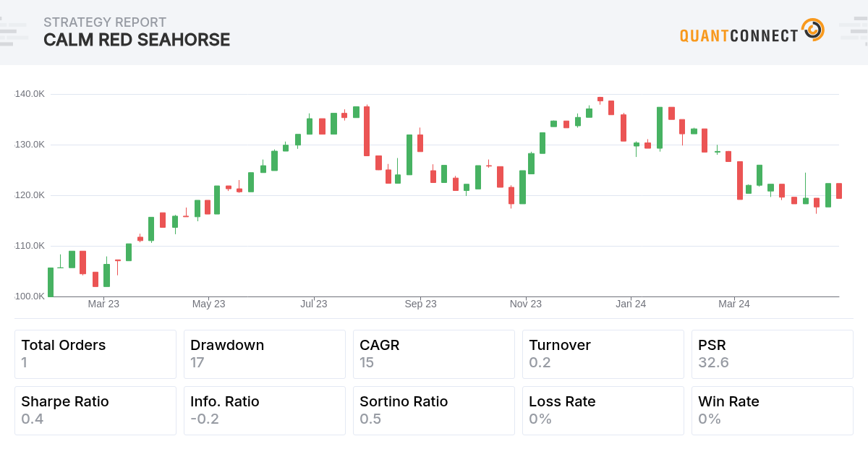Viewport: 868px width, 457px height.
Task: Click the 110.0K y-axis label
Action: 30,246
